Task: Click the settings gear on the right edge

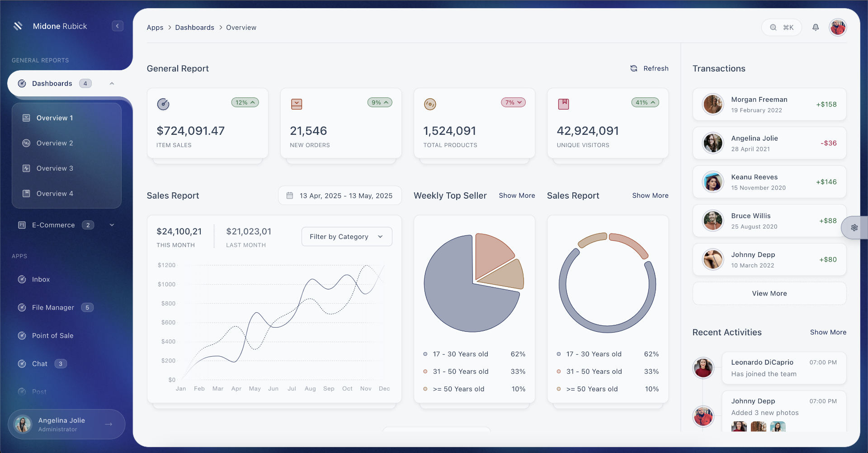Action: coord(854,228)
